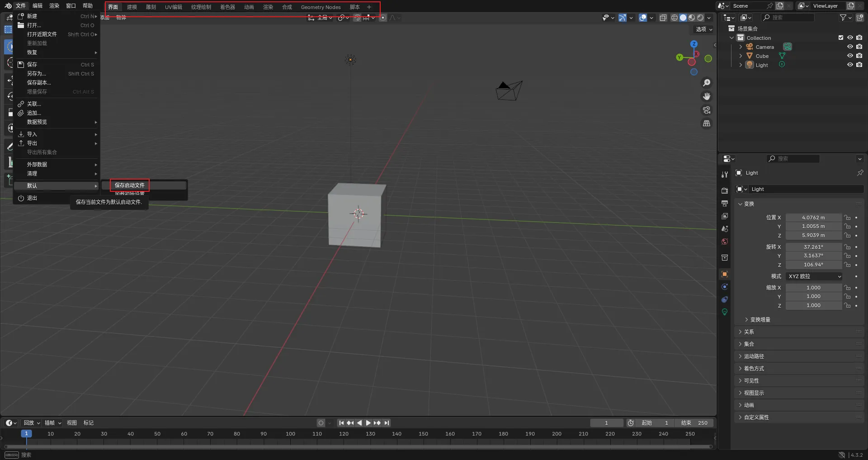
Task: Uncheck the Collection exclude checkbox
Action: click(x=841, y=38)
